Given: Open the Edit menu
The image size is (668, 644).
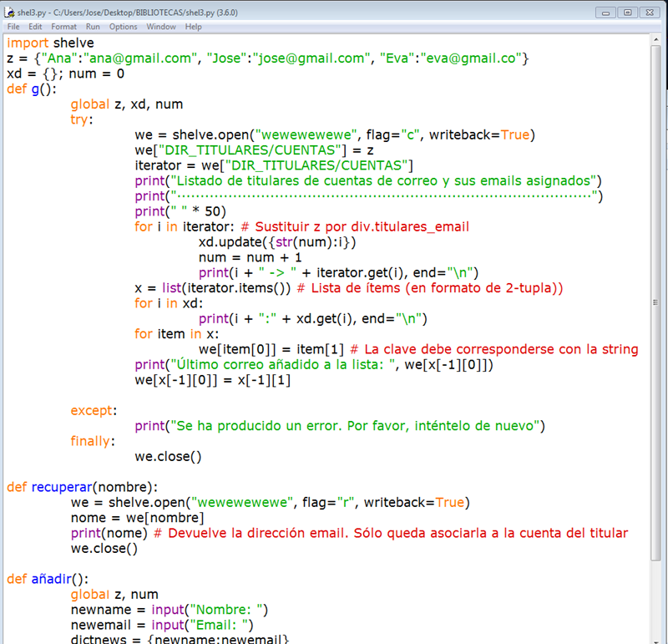Looking at the screenshot, I should pos(35,27).
